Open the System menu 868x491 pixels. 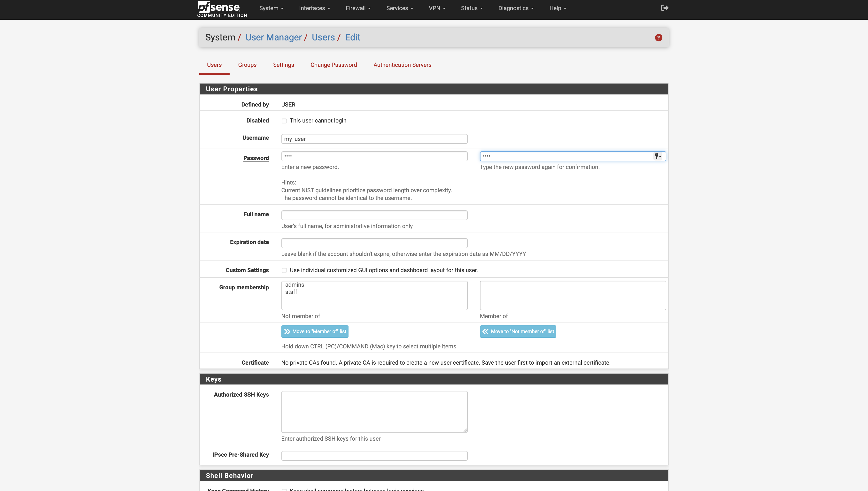pos(271,8)
